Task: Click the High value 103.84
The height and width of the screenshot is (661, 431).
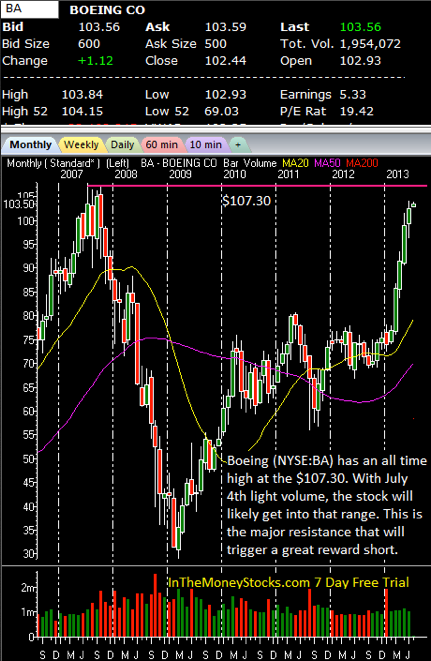Action: tap(82, 94)
